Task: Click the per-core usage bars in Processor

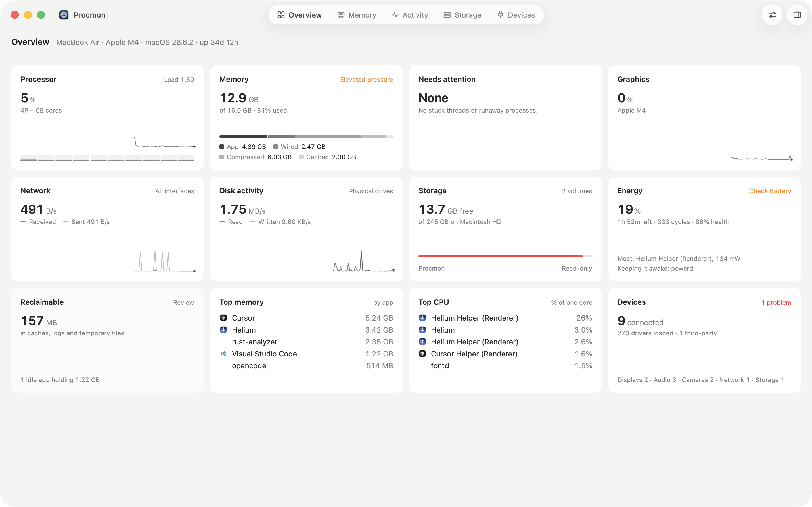Action: [108, 158]
